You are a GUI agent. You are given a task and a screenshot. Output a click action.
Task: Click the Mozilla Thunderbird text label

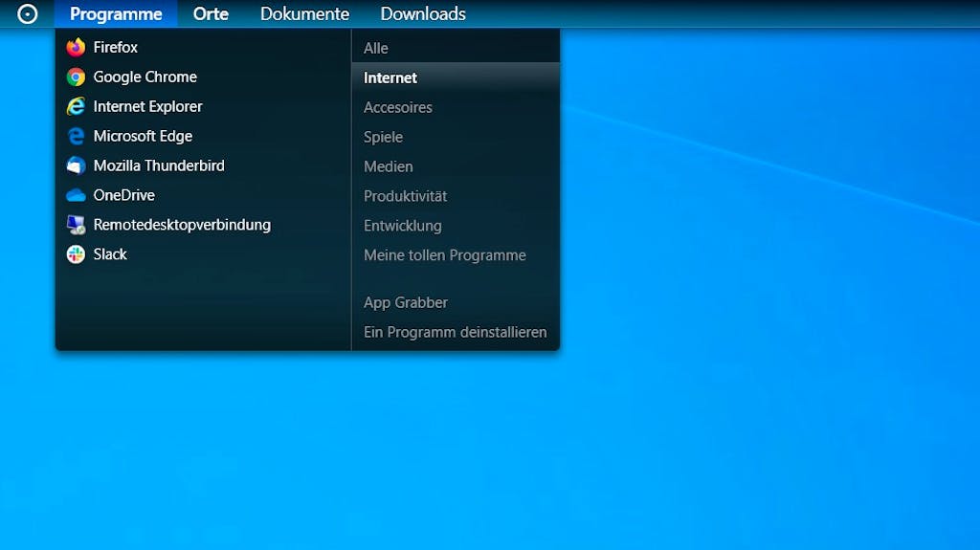tap(159, 165)
